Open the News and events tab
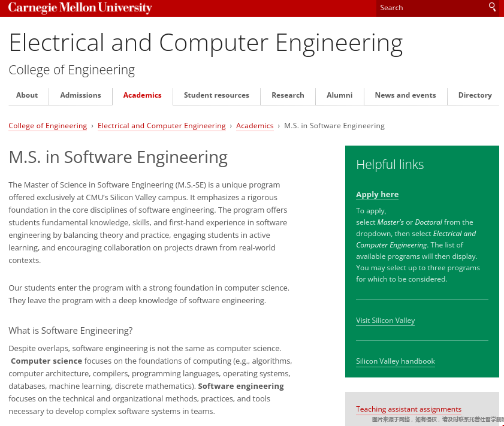The image size is (504, 426). pyautogui.click(x=405, y=95)
